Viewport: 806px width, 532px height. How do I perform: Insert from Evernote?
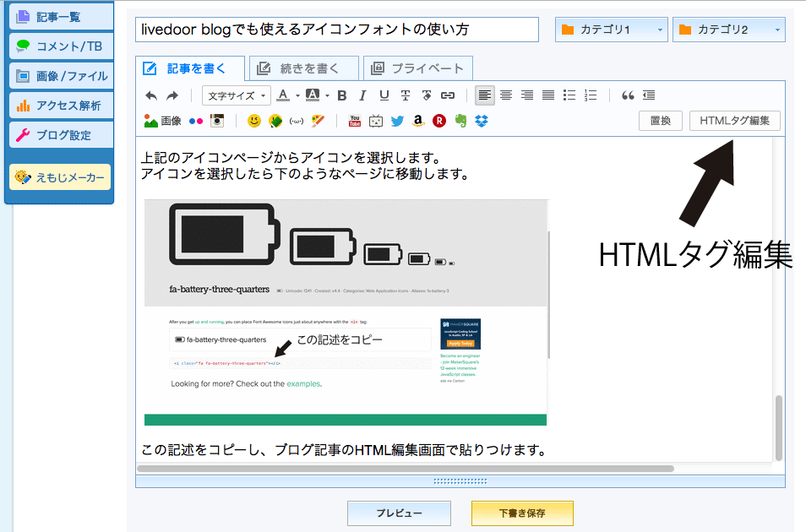460,122
